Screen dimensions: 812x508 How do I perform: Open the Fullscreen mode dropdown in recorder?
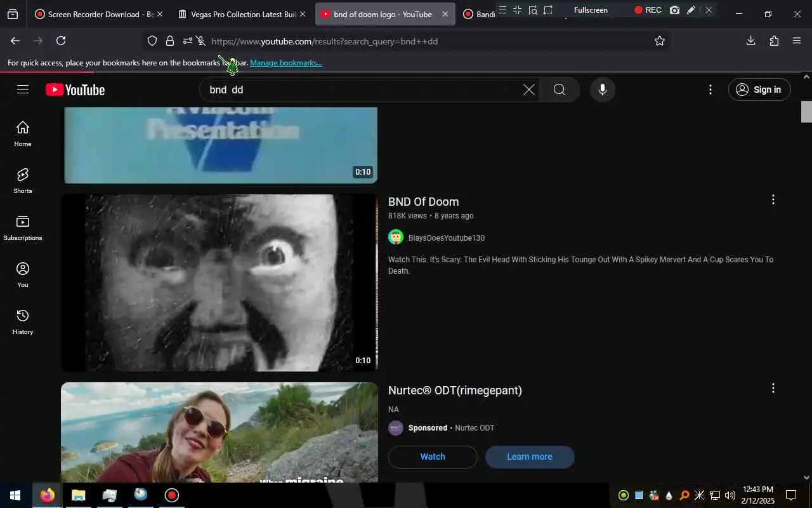pos(591,10)
